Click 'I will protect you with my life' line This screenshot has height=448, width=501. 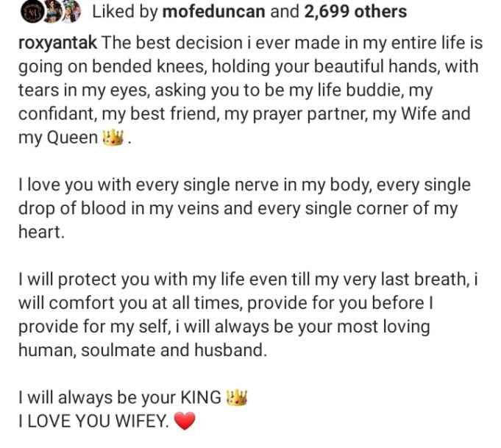click(x=248, y=280)
